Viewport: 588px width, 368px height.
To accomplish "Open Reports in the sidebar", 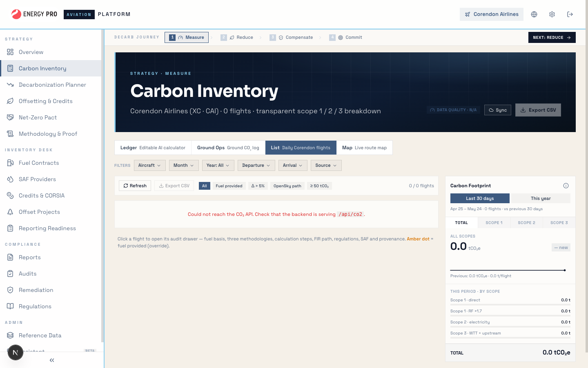I will pyautogui.click(x=51, y=257).
